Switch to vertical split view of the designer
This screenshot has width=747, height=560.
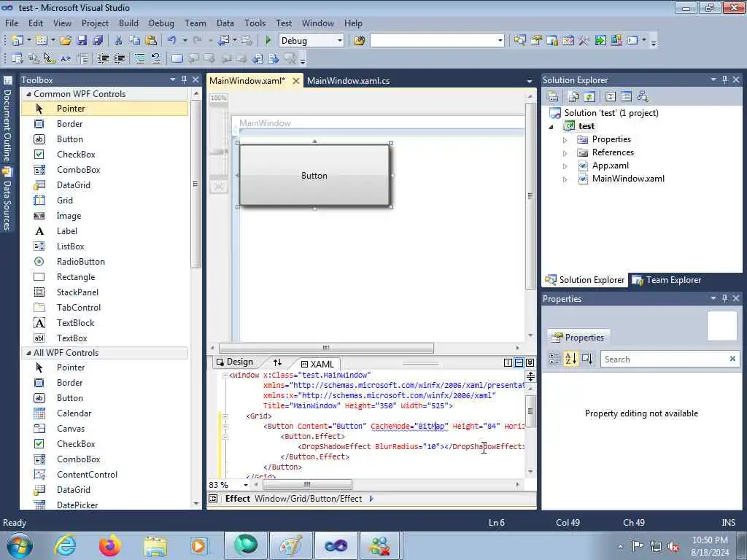[x=508, y=362]
